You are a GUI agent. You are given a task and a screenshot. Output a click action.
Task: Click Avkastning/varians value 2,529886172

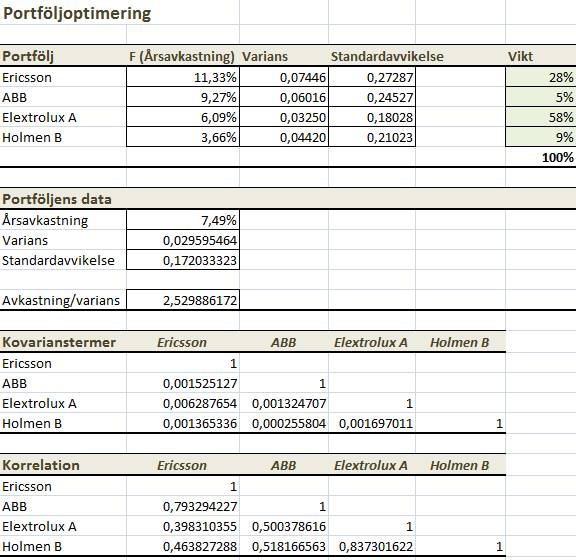183,300
